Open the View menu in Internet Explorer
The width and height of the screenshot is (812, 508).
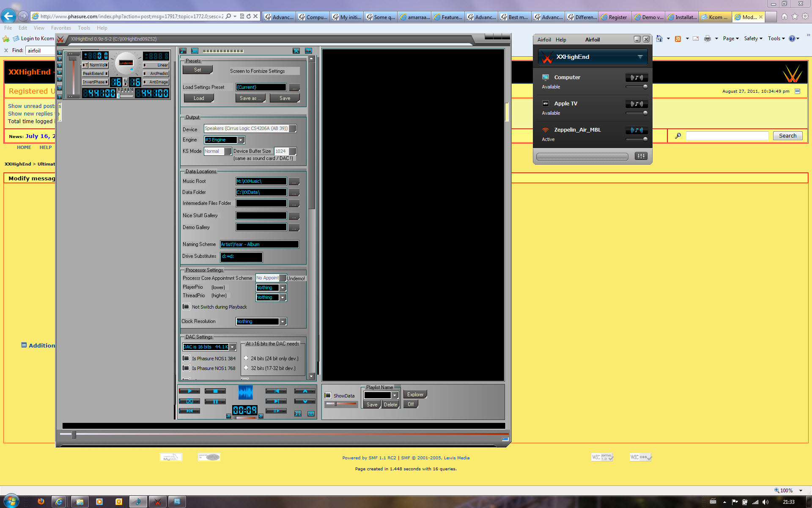[x=39, y=28]
